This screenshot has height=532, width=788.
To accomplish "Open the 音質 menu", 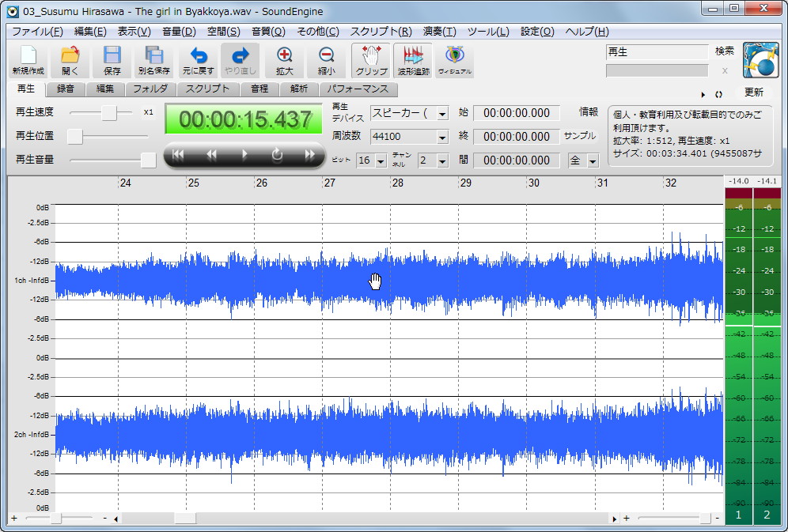I will pyautogui.click(x=267, y=32).
